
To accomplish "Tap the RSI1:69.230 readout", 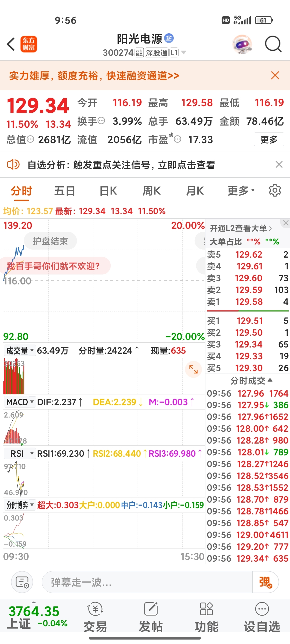I will pos(64,453).
